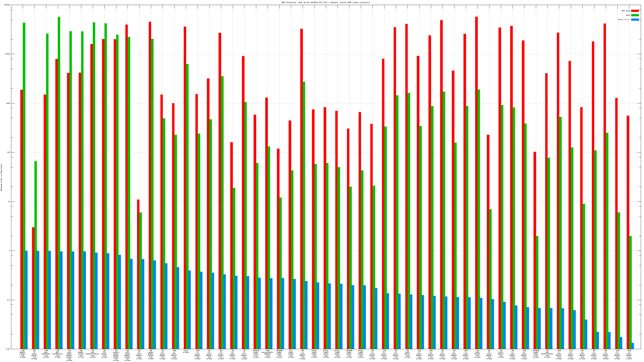Image resolution: width=644 pixels, height=362 pixels.
Task: Click the 1000 y-axis tick label
Action: coord(8,103)
